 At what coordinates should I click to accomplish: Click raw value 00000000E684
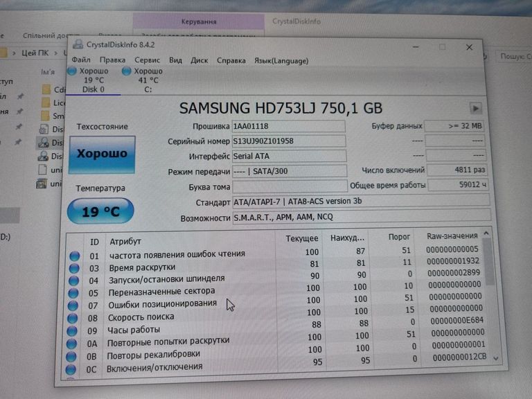coord(457,320)
